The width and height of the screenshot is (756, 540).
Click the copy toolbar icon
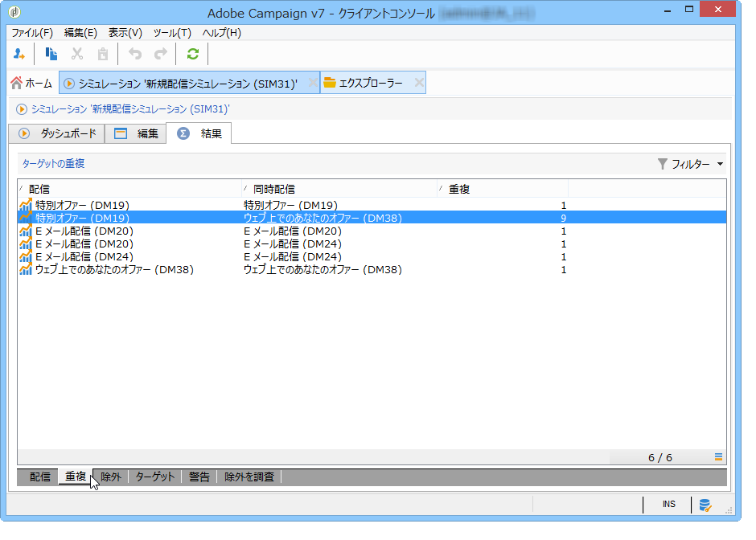[51, 54]
